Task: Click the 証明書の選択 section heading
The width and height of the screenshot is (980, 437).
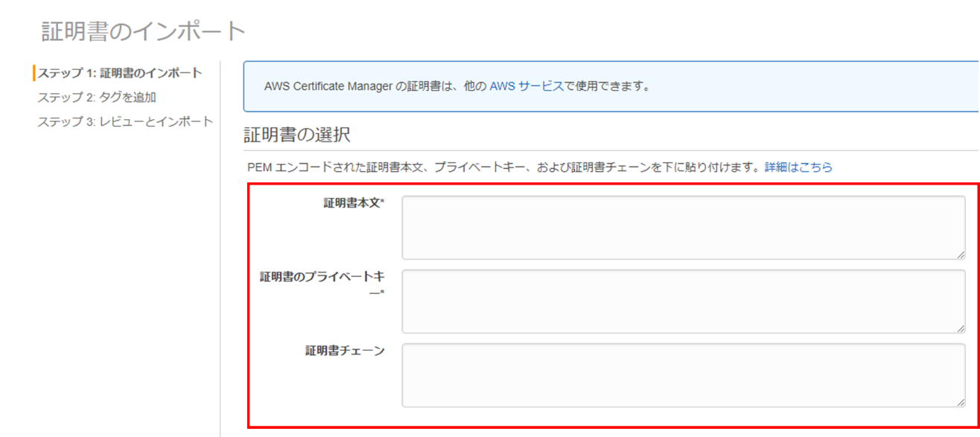Action: click(x=297, y=135)
